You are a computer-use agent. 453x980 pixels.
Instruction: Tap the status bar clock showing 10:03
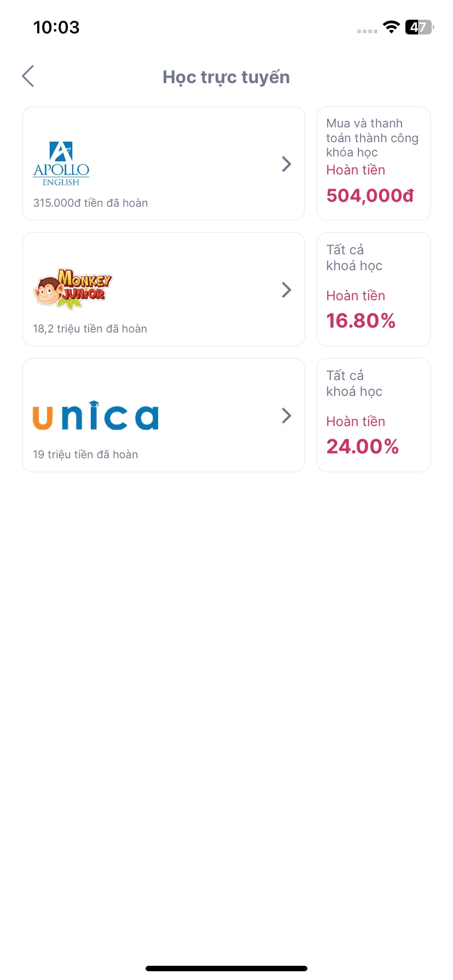[56, 27]
